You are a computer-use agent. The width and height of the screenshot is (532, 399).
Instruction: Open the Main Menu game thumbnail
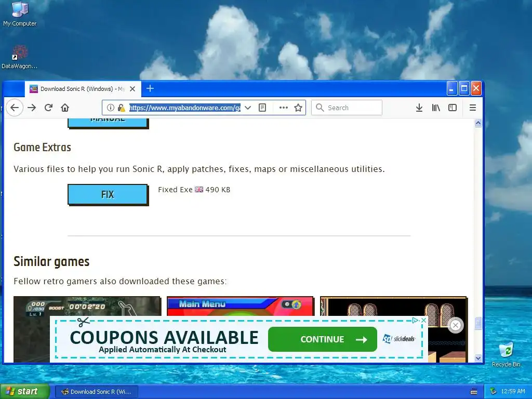(x=240, y=305)
